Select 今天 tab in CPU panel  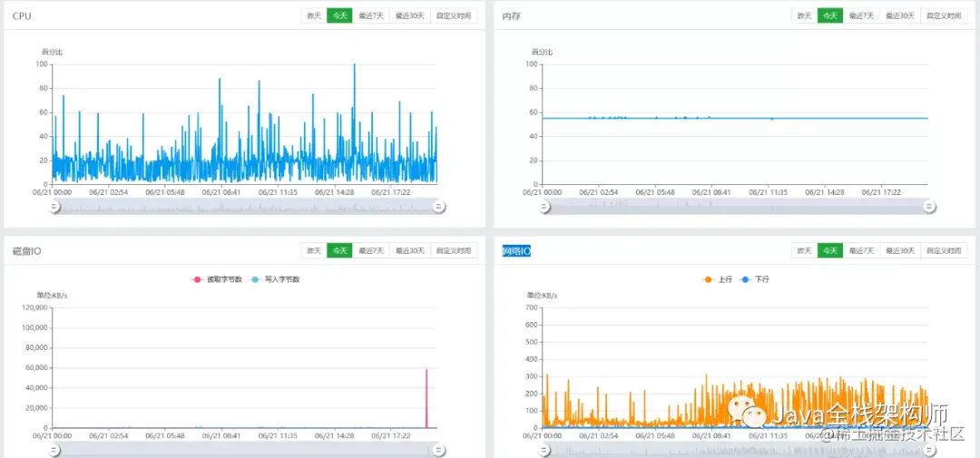click(339, 15)
